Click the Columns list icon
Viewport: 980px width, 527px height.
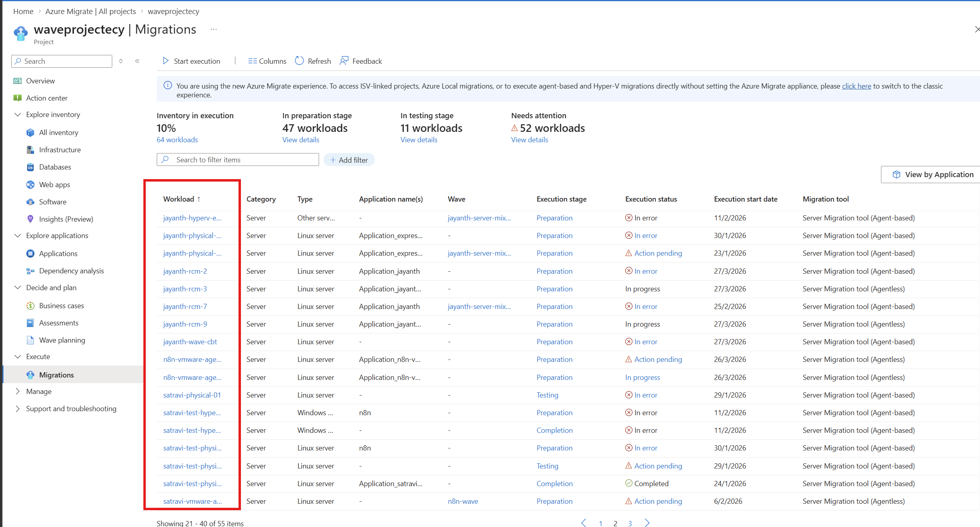(252, 61)
